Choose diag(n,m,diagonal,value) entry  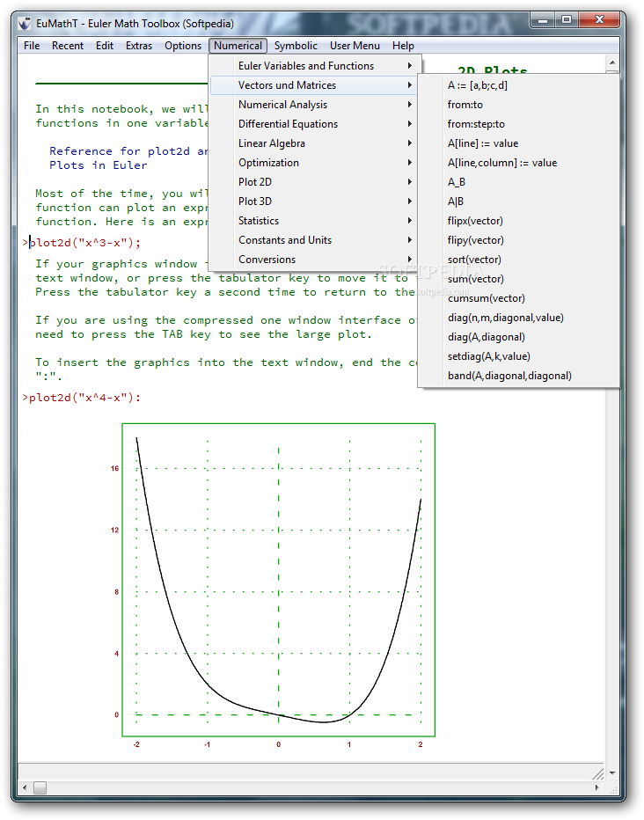pos(518,318)
